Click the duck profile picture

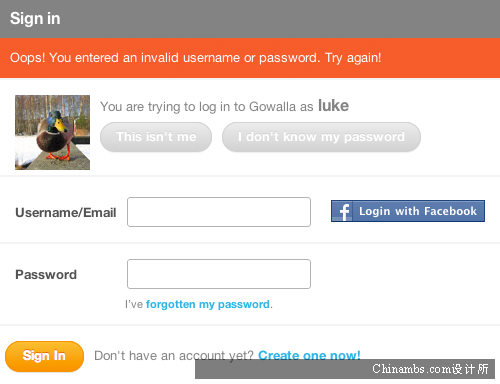(x=52, y=132)
